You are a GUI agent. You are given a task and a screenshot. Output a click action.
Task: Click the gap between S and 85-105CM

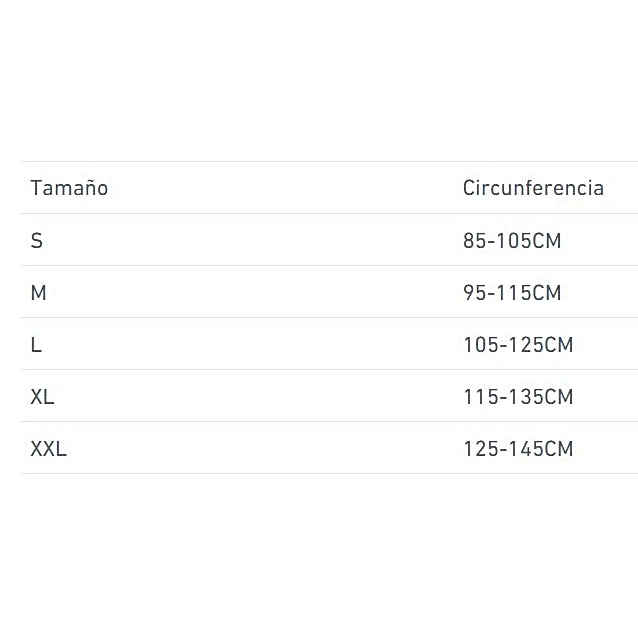[x=250, y=241]
